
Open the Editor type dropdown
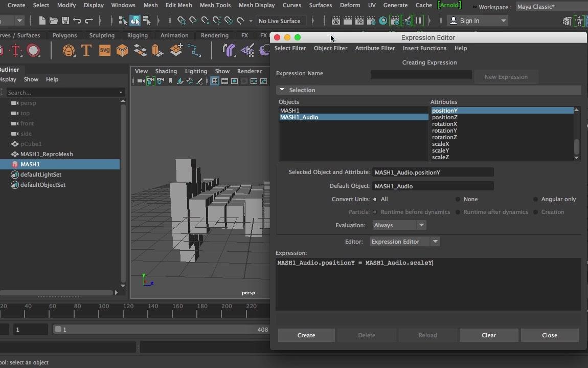pos(404,242)
